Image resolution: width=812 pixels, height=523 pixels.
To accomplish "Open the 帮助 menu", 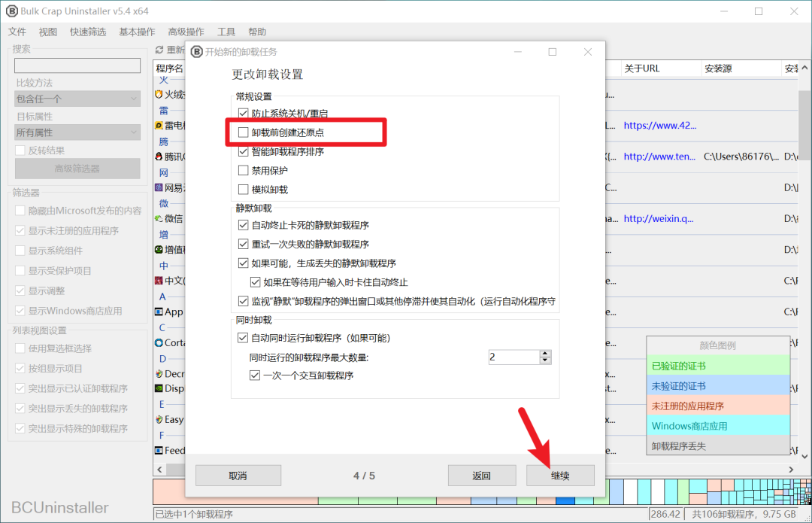I will click(256, 32).
